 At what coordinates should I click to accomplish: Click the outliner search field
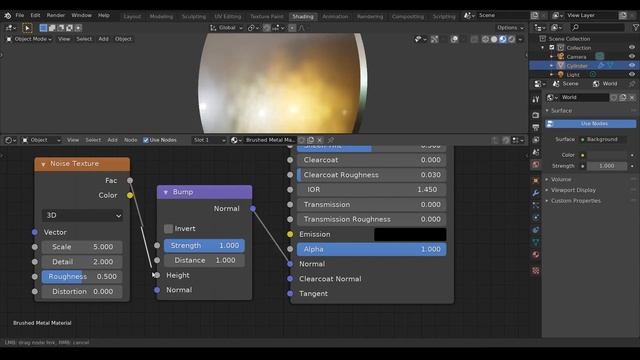click(x=598, y=27)
